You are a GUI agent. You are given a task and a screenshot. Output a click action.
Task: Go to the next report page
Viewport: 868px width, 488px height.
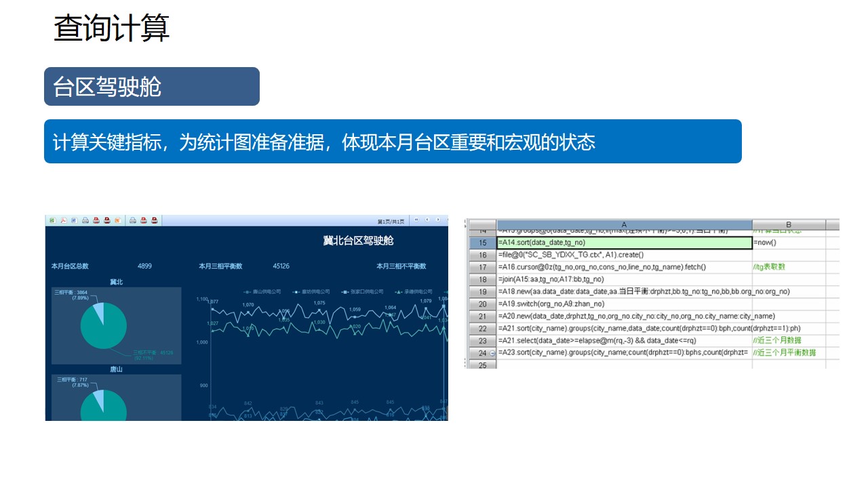438,220
